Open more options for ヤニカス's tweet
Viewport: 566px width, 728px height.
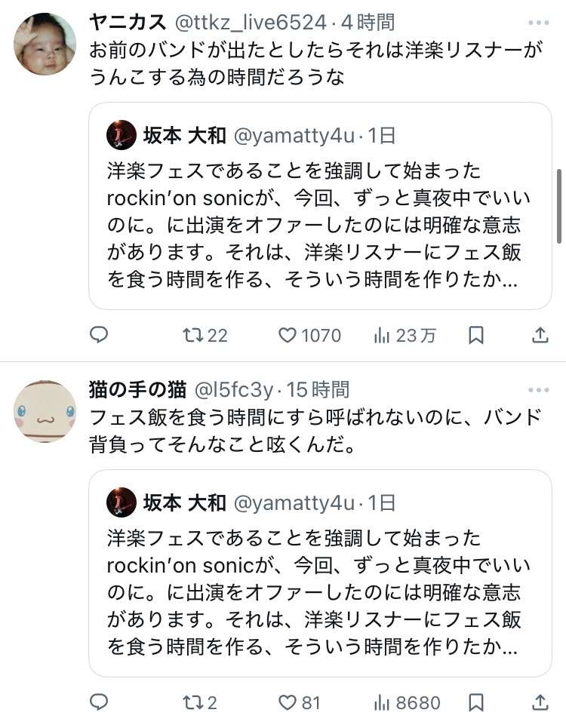tap(539, 23)
